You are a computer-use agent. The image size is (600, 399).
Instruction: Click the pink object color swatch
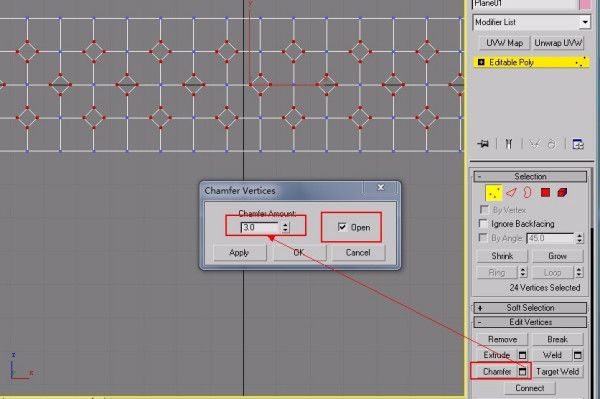(585, 4)
